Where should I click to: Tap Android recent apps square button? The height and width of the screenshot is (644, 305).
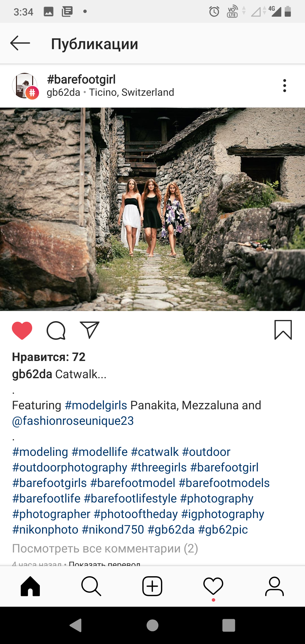click(x=229, y=625)
